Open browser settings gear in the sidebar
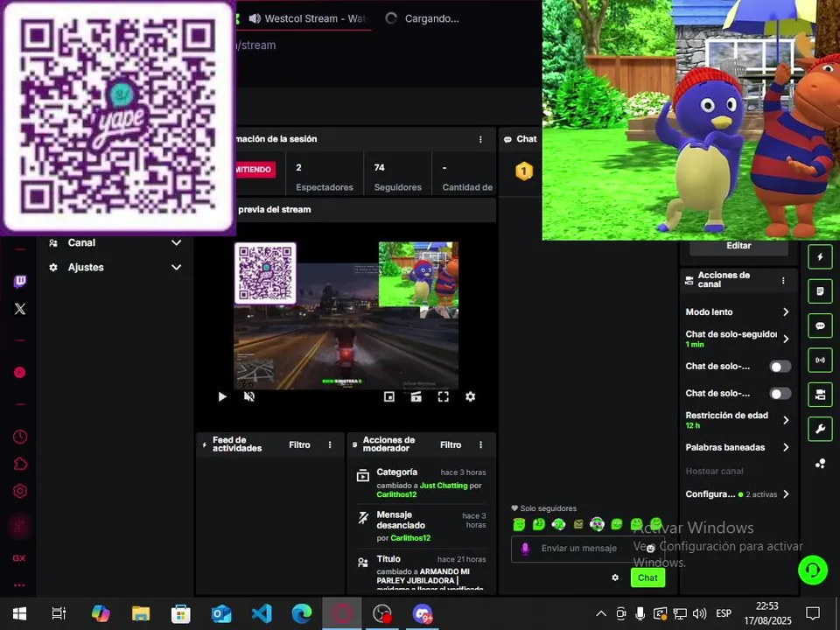Screen dimensions: 840x630 (20, 491)
